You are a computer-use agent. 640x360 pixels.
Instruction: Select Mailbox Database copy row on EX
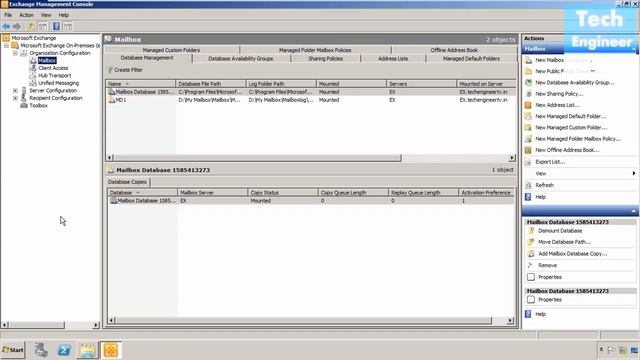point(311,201)
